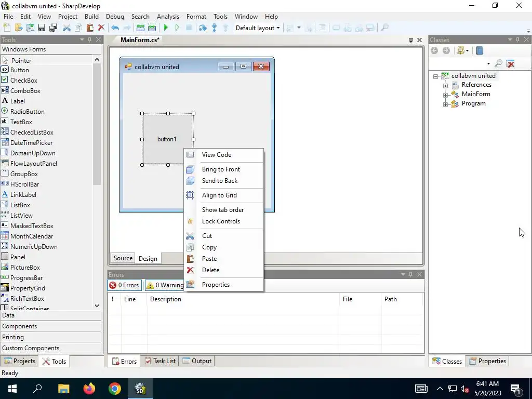Click the Open File folder toolbar icon
This screenshot has width=532, height=399.
(x=18, y=28)
